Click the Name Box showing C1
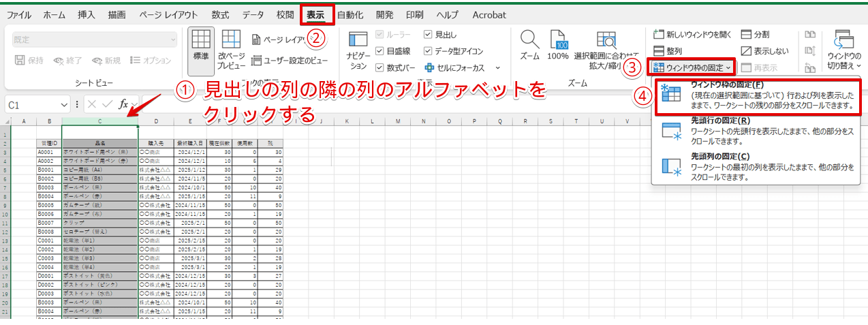Image resolution: width=868 pixels, height=325 pixels. pos(33,105)
